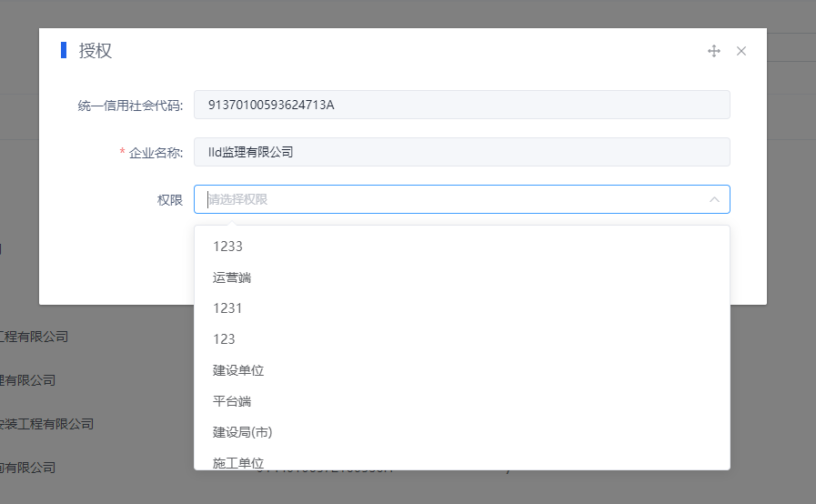Click background row 安装工程有限公司
This screenshot has height=504, width=816.
click(x=46, y=424)
